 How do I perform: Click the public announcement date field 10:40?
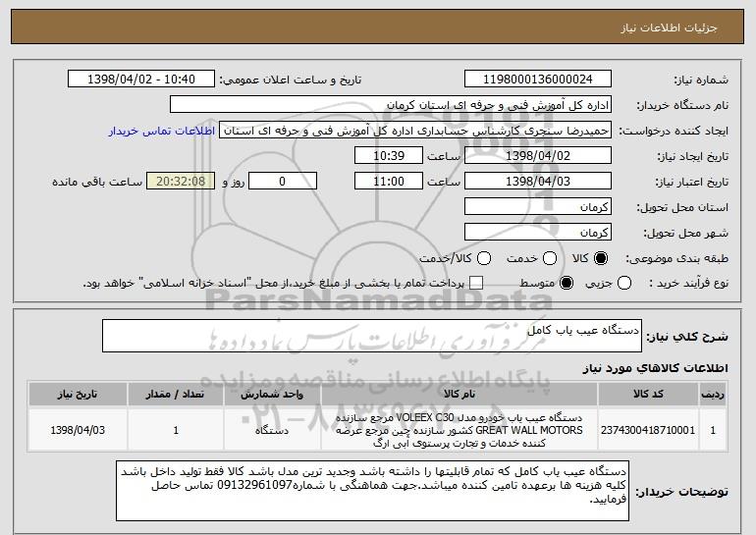(x=141, y=80)
